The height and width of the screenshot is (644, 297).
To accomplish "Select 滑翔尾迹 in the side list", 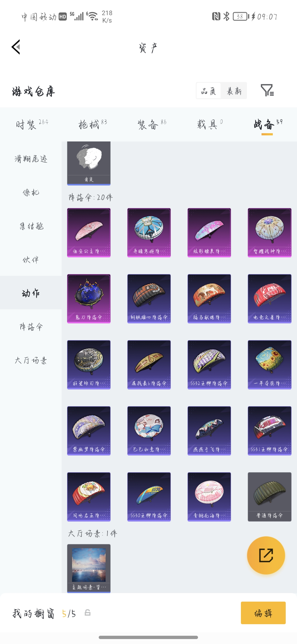I will pos(31,159).
